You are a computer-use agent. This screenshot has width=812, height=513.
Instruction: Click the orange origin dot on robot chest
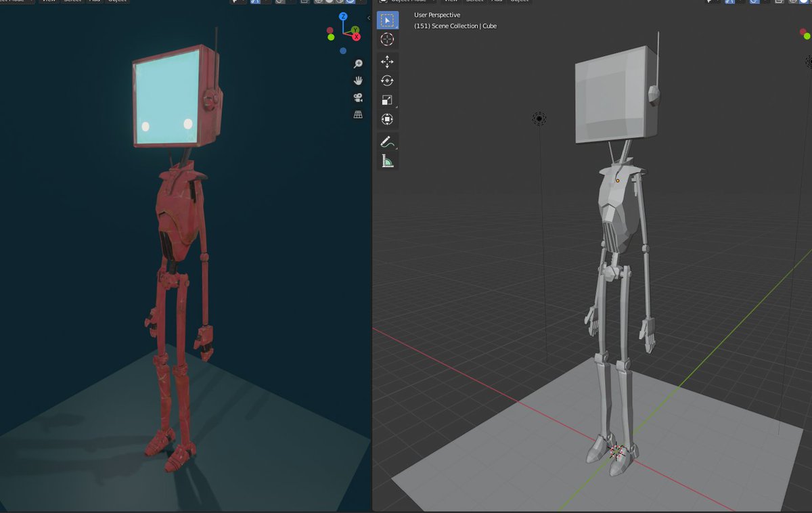617,181
